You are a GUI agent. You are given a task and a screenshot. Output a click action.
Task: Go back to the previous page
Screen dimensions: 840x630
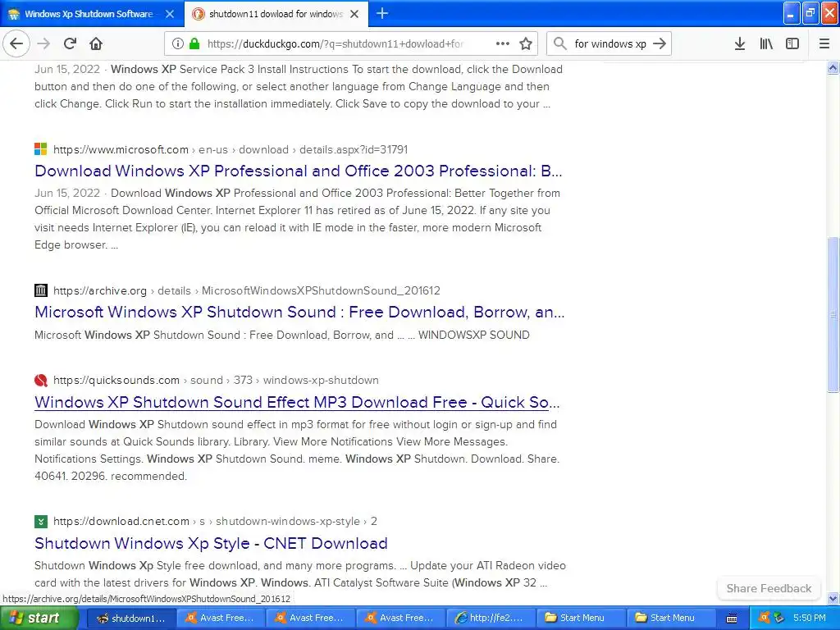click(16, 43)
